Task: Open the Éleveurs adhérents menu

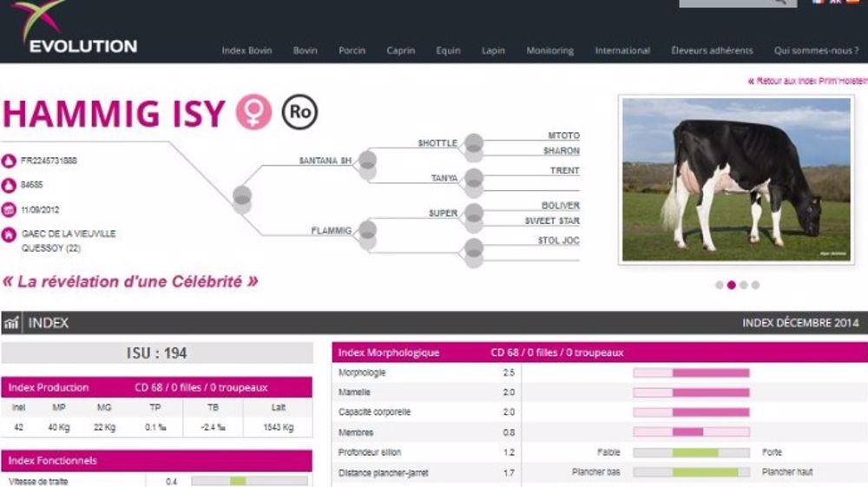Action: (x=712, y=50)
